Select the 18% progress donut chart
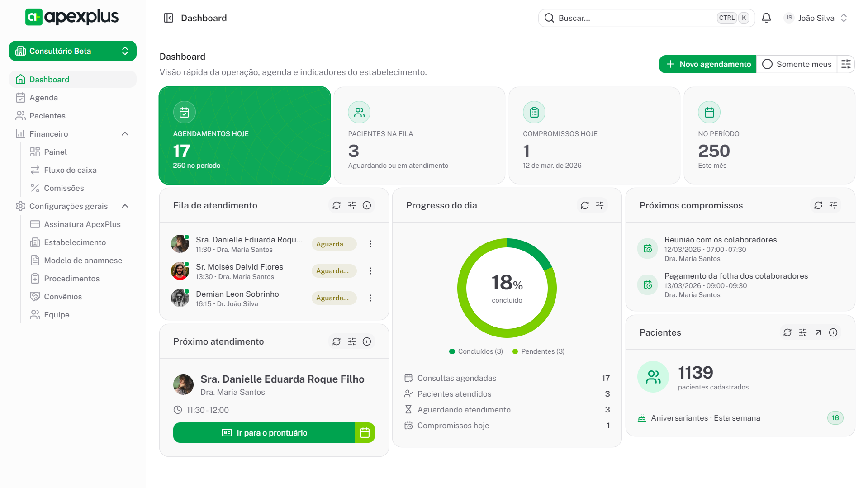This screenshot has width=868, height=488. pos(507,288)
